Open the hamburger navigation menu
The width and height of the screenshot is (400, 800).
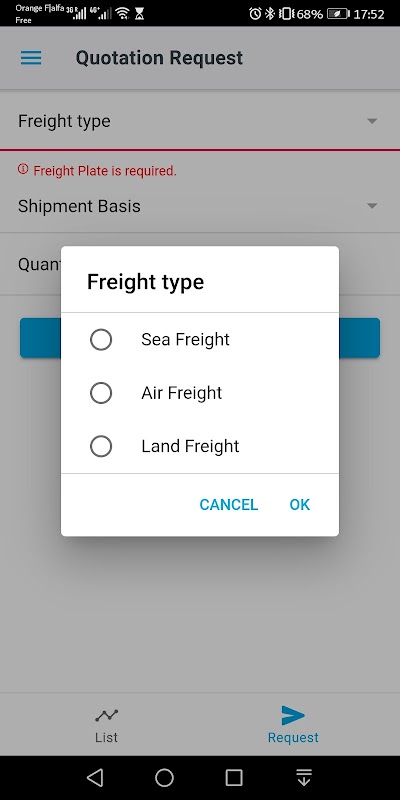tap(31, 58)
